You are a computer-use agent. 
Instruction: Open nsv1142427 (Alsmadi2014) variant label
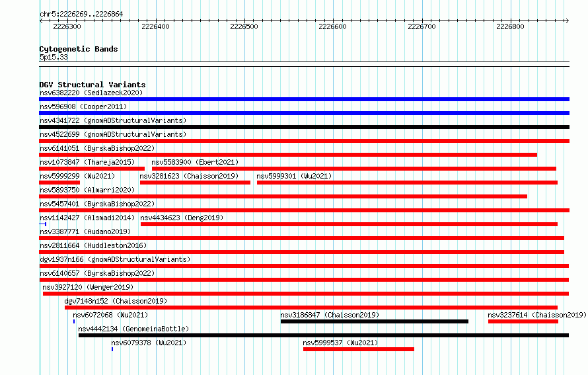87,218
